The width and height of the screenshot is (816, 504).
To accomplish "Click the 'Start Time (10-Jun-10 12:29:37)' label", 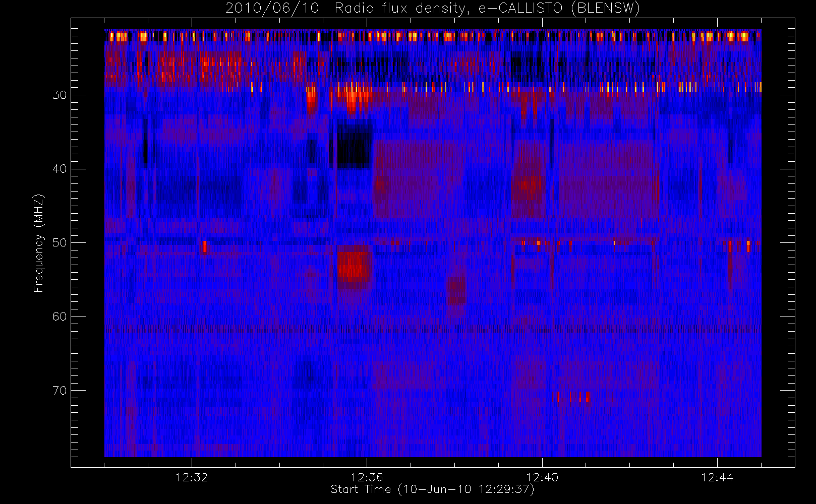I will [432, 489].
